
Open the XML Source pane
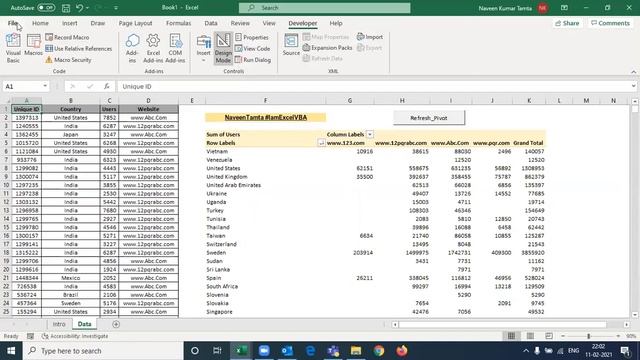(x=291, y=45)
